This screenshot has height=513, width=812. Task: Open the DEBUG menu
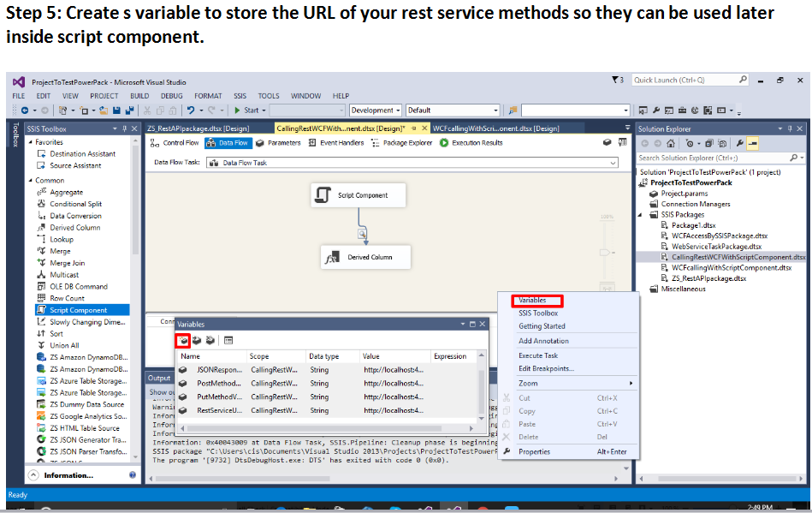click(171, 96)
